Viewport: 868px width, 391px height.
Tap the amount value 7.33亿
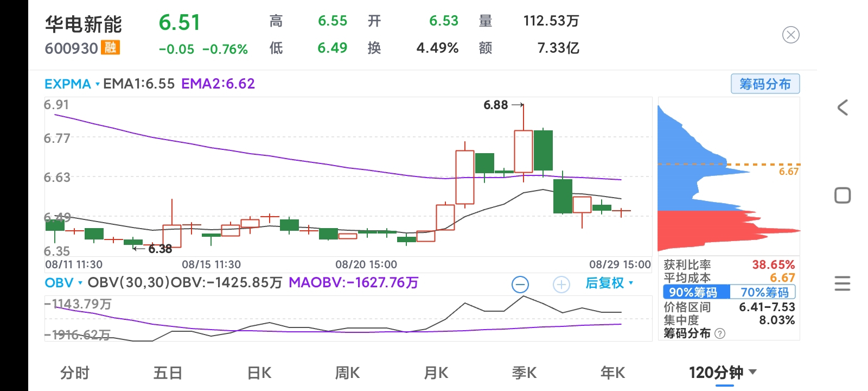click(x=558, y=48)
